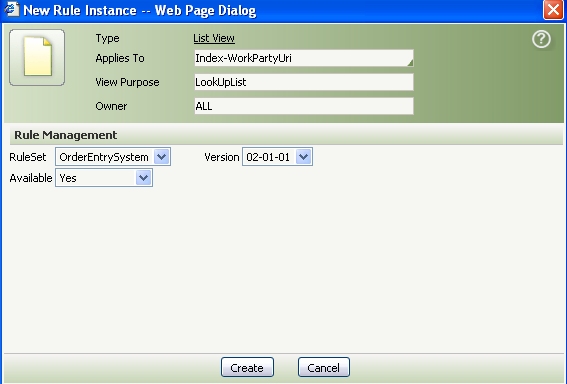Click the Version label
567x384 pixels.
222,157
